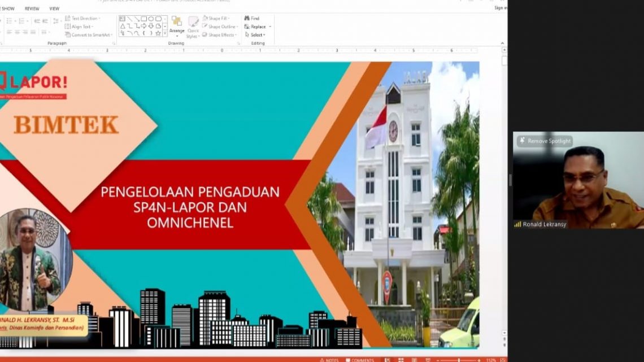Select the Elbow Connector shape
Screen dimensions: 644x362
pyautogui.click(x=129, y=27)
